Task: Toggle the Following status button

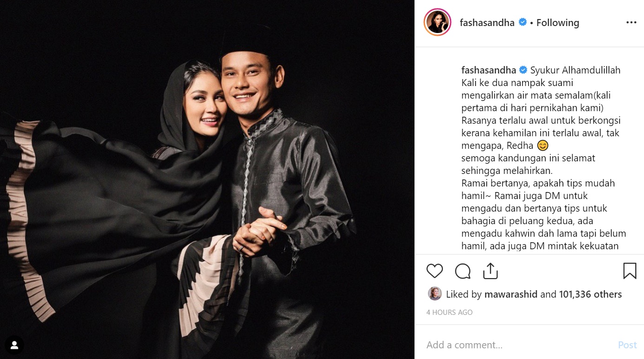Action: coord(558,22)
